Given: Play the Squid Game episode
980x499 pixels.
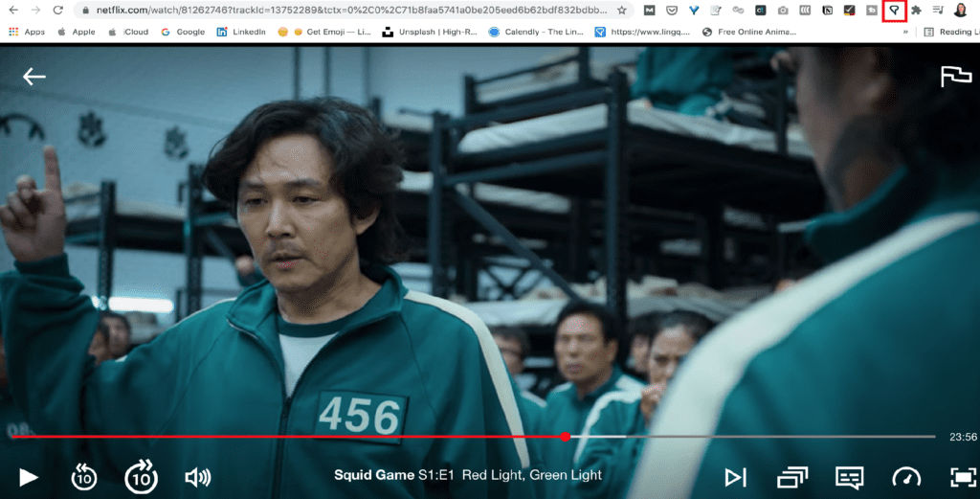Looking at the screenshot, I should tap(28, 478).
